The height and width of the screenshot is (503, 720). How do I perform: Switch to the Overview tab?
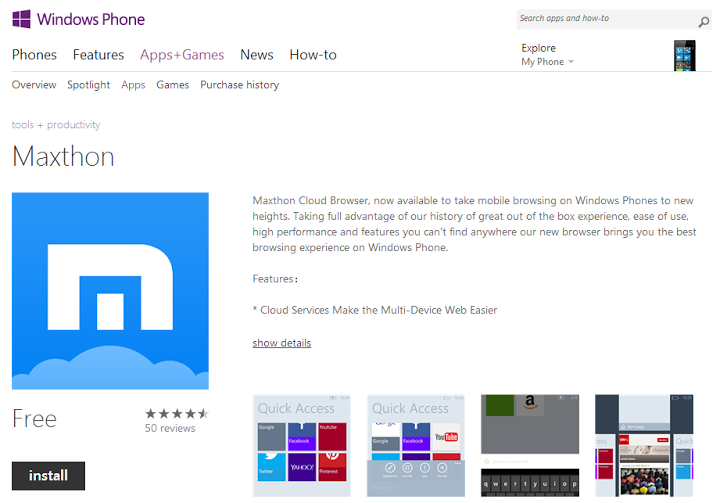point(34,85)
